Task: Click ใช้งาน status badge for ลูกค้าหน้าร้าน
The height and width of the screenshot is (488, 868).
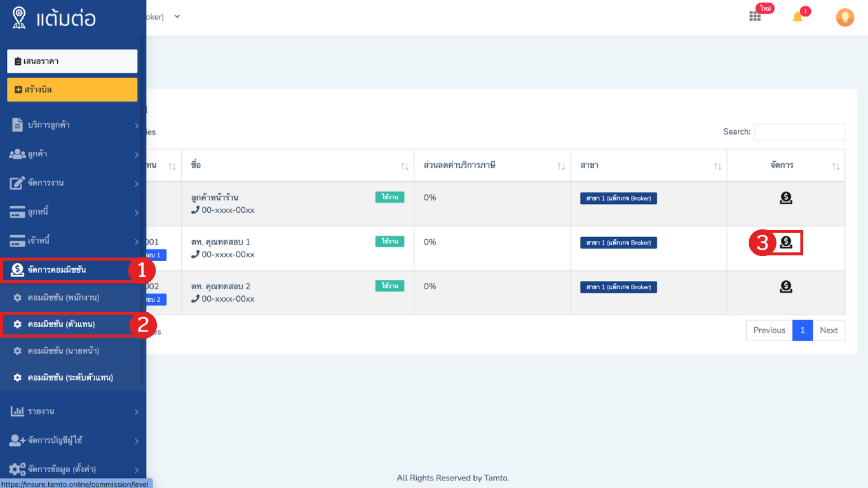Action: (390, 197)
